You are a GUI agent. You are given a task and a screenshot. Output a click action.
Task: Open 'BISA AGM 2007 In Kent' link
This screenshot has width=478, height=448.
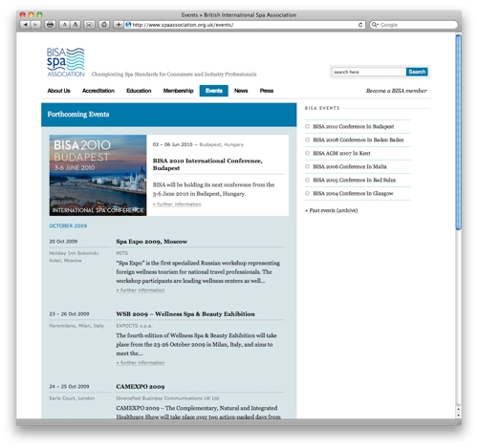(x=341, y=154)
